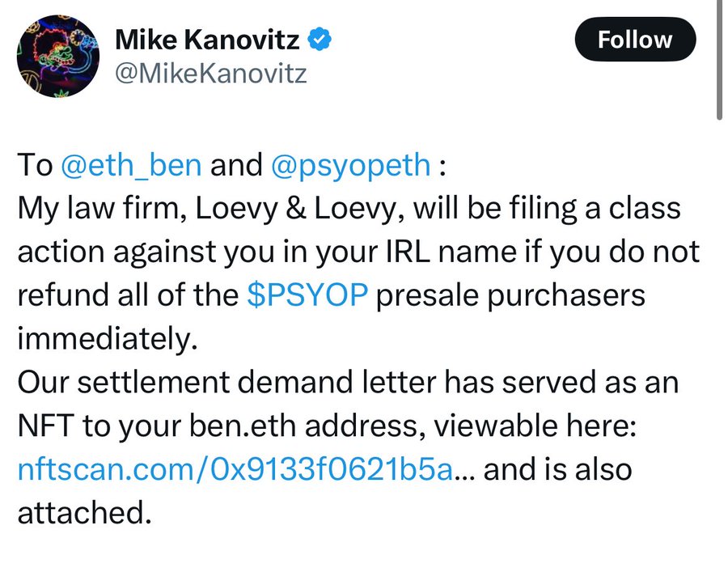
Task: Open the @psyopeth mention
Action: click(x=350, y=165)
